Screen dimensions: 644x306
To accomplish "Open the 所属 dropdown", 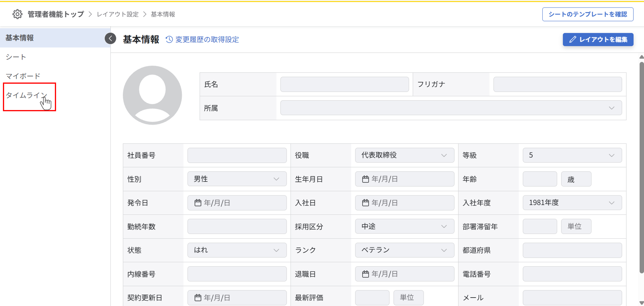I will pos(451,108).
